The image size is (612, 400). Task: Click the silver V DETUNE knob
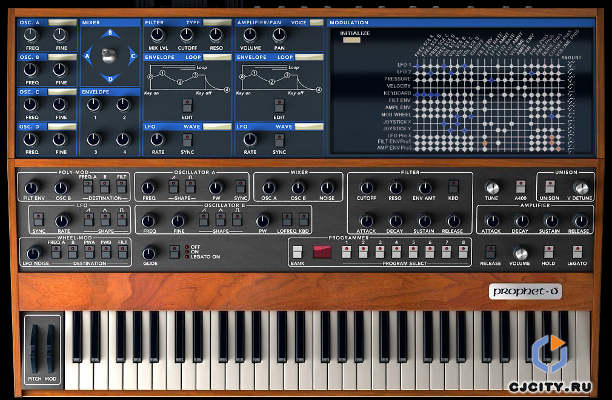tap(581, 188)
